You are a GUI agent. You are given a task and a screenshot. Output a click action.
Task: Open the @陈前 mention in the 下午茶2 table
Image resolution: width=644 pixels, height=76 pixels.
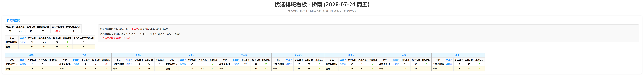click(x=289, y=64)
